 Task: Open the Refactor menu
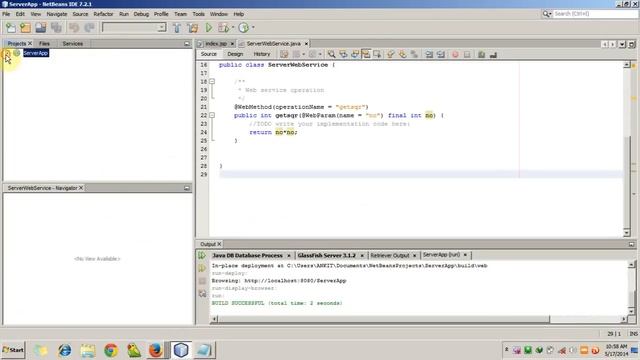(103, 14)
